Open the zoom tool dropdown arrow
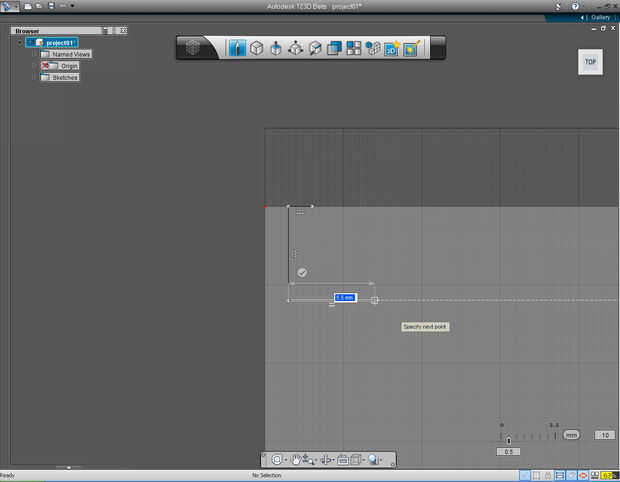620x482 pixels. coord(316,460)
